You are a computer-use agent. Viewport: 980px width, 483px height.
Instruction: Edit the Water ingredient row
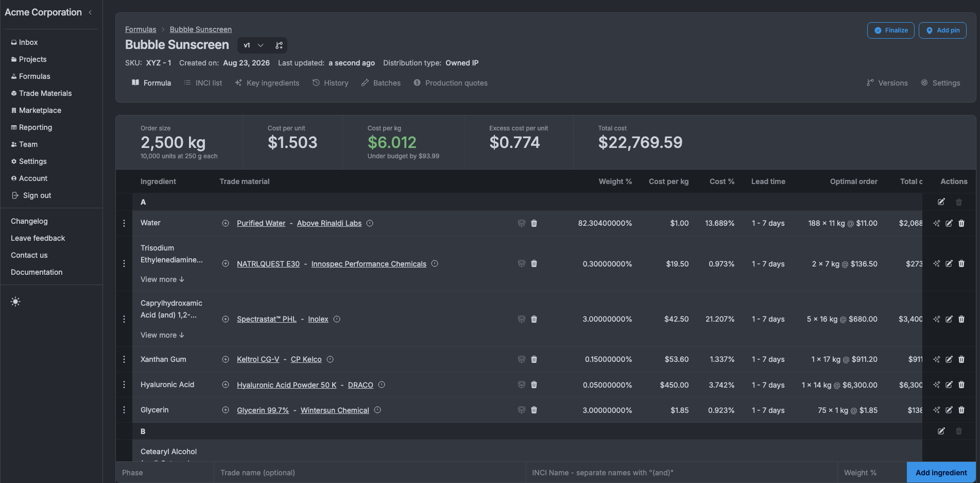click(949, 223)
